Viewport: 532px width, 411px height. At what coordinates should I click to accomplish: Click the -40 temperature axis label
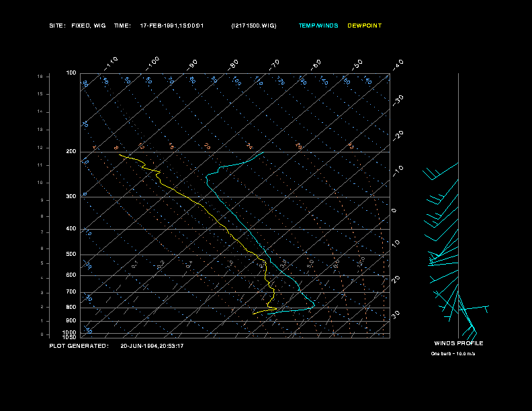(x=396, y=65)
